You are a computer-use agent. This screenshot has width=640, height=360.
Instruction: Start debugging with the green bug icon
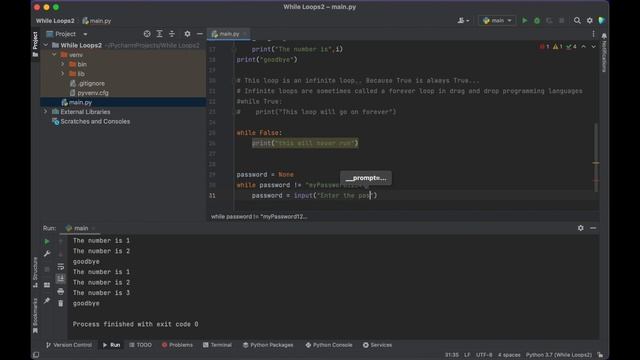coord(537,20)
